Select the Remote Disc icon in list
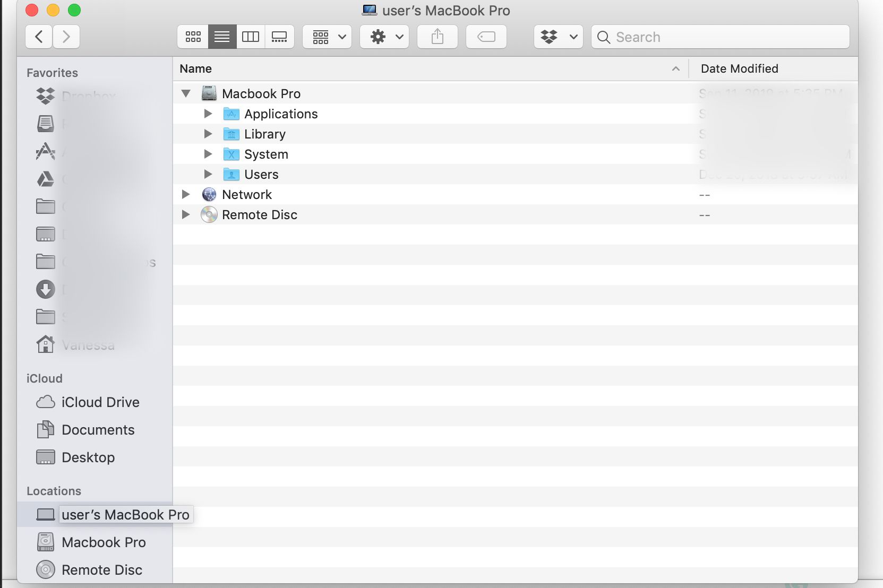The width and height of the screenshot is (883, 588). point(209,214)
